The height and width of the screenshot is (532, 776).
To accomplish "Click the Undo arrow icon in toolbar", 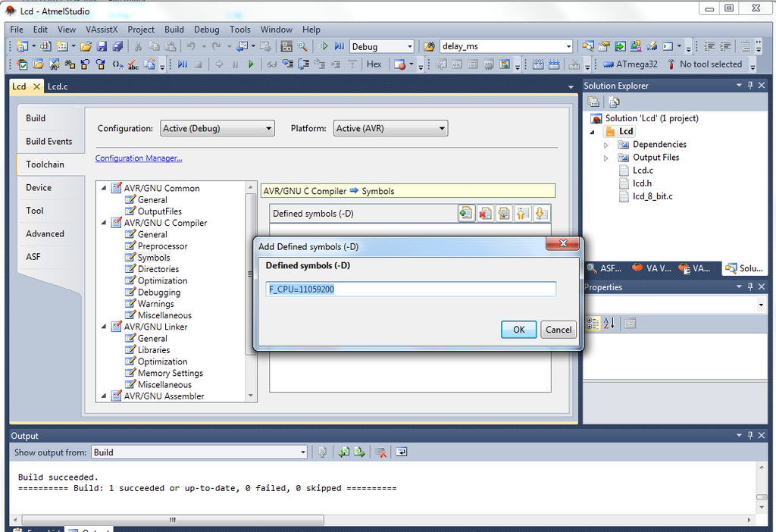I will click(190, 46).
